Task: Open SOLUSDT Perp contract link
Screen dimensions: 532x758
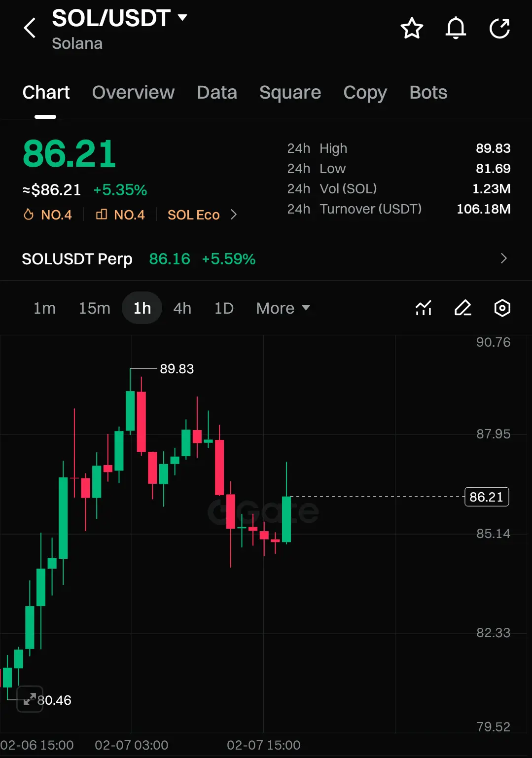Action: (x=77, y=259)
